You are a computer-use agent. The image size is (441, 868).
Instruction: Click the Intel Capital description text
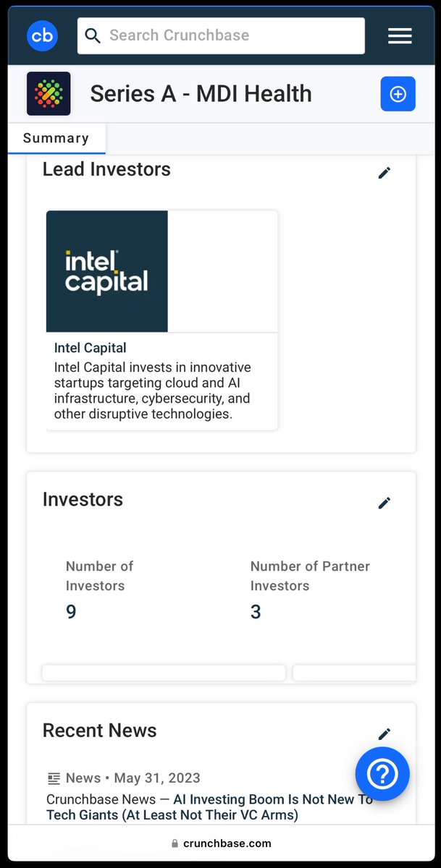point(152,391)
